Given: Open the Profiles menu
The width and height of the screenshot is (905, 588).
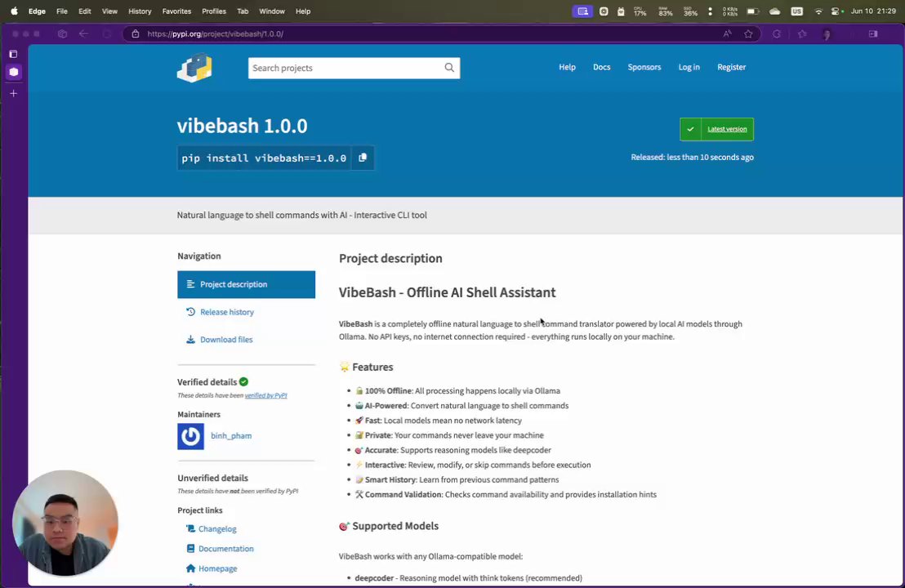Looking at the screenshot, I should (x=214, y=11).
